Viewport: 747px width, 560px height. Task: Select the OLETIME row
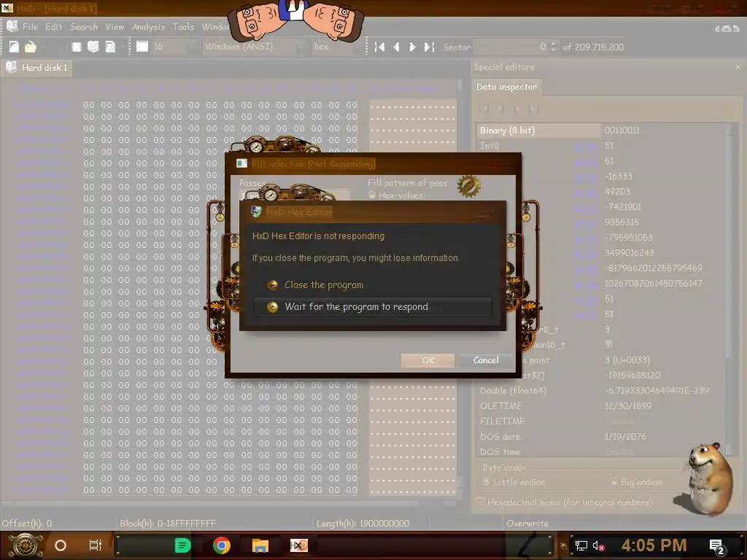point(600,405)
